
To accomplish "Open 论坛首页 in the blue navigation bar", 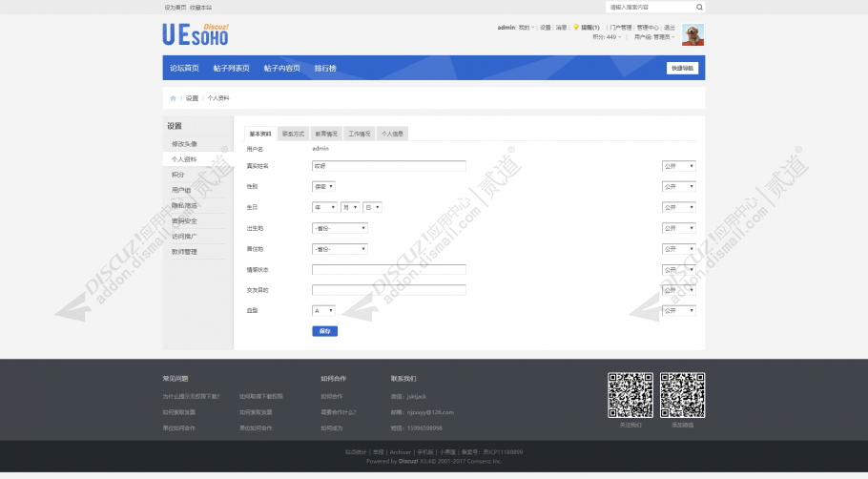I will pyautogui.click(x=184, y=68).
